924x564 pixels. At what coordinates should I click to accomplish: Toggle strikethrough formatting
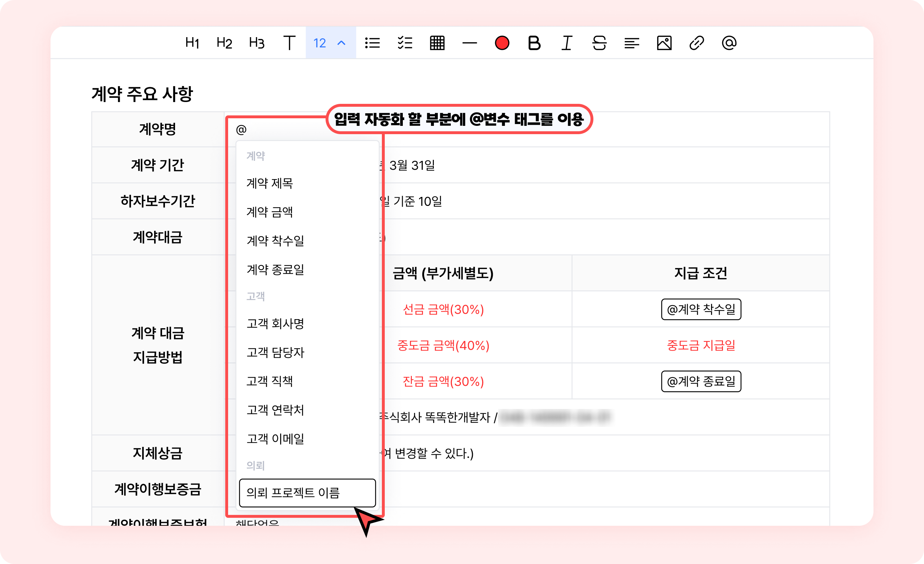point(599,43)
